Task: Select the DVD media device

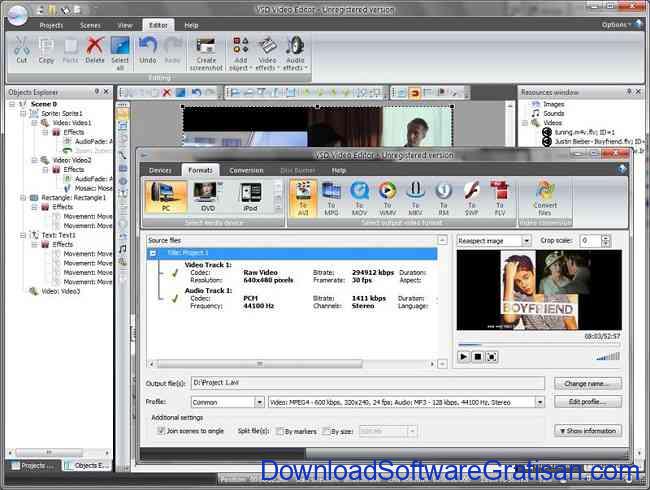Action: pos(207,196)
